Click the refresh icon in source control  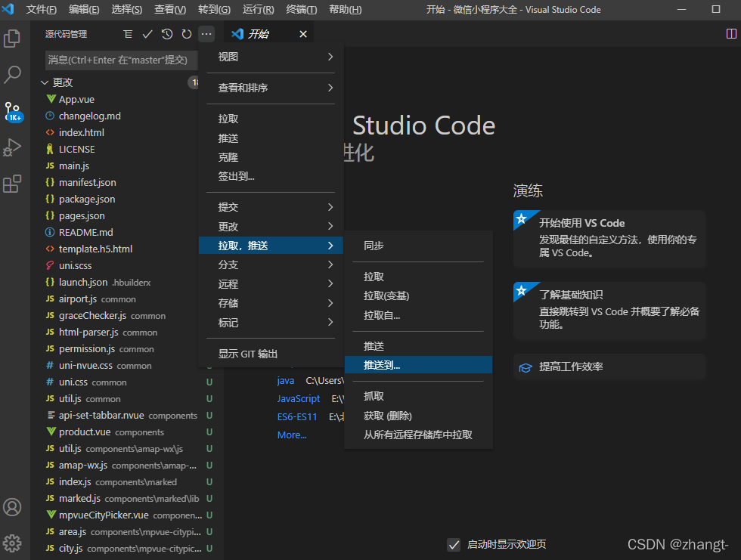click(187, 34)
